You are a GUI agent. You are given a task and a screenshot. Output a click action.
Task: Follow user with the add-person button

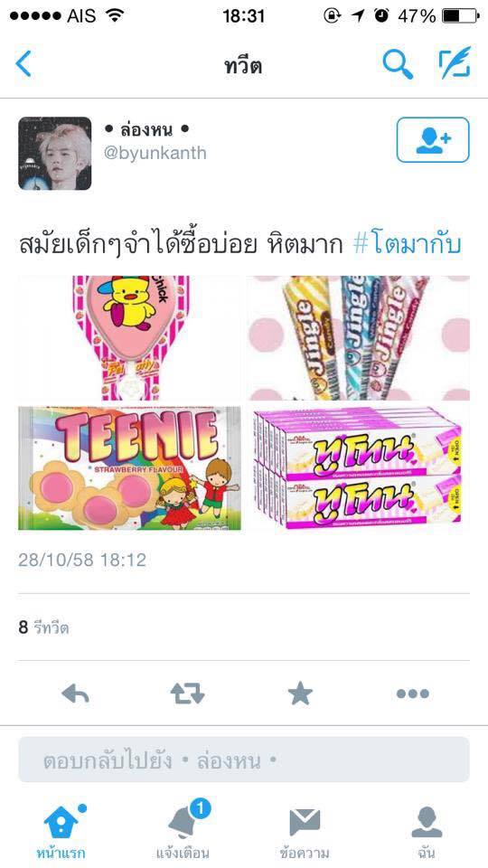pos(433,140)
